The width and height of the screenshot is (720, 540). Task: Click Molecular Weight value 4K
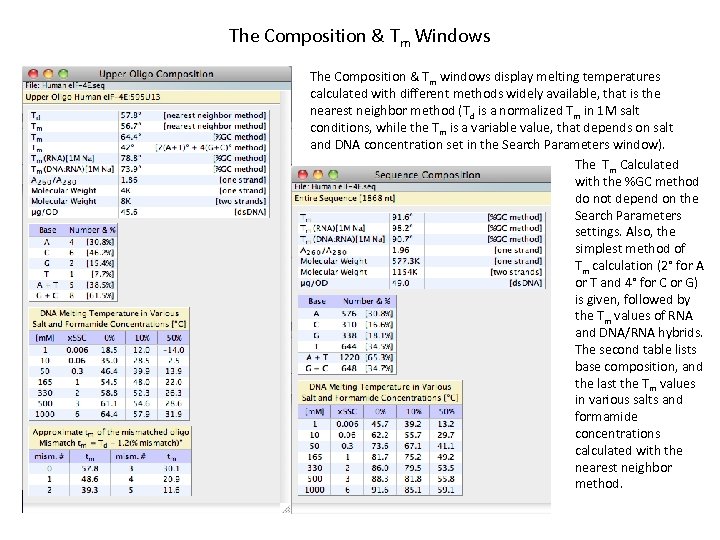125,190
